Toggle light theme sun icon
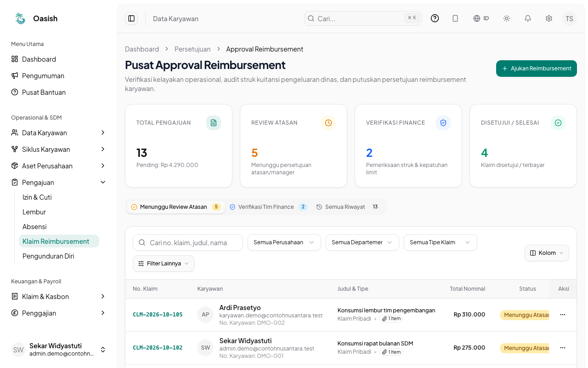 pyautogui.click(x=507, y=18)
